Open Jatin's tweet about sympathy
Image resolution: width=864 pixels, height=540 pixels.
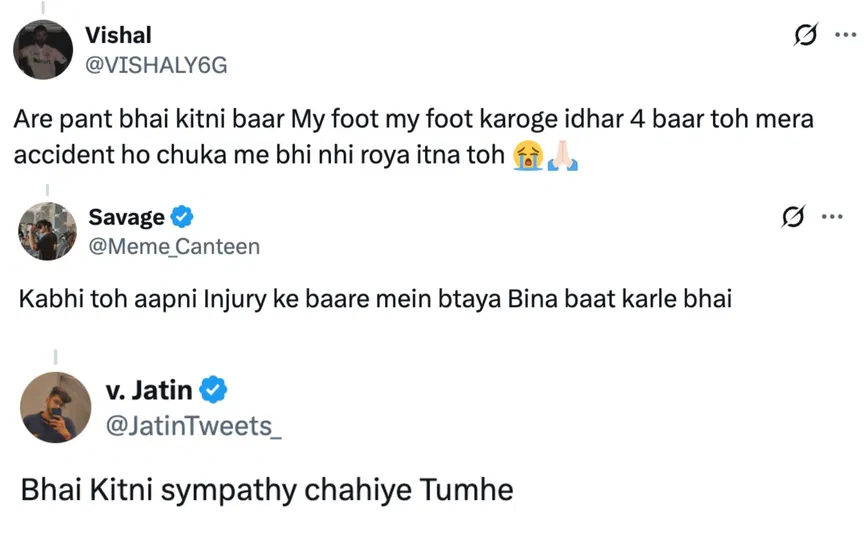(x=267, y=491)
